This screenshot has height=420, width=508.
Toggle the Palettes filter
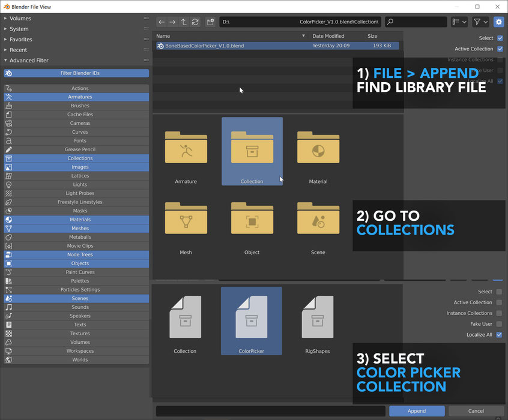coord(76,281)
